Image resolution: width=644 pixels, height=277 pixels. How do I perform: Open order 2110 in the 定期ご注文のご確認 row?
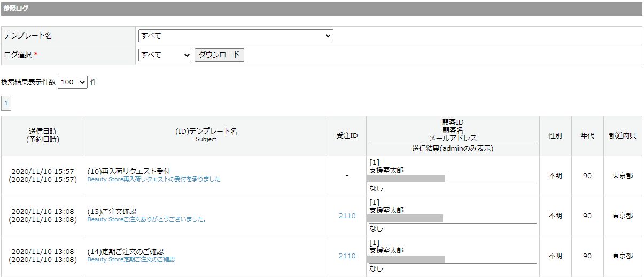[347, 256]
